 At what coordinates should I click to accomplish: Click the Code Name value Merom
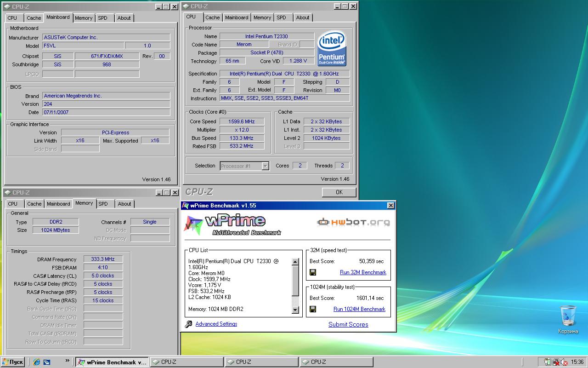click(244, 45)
